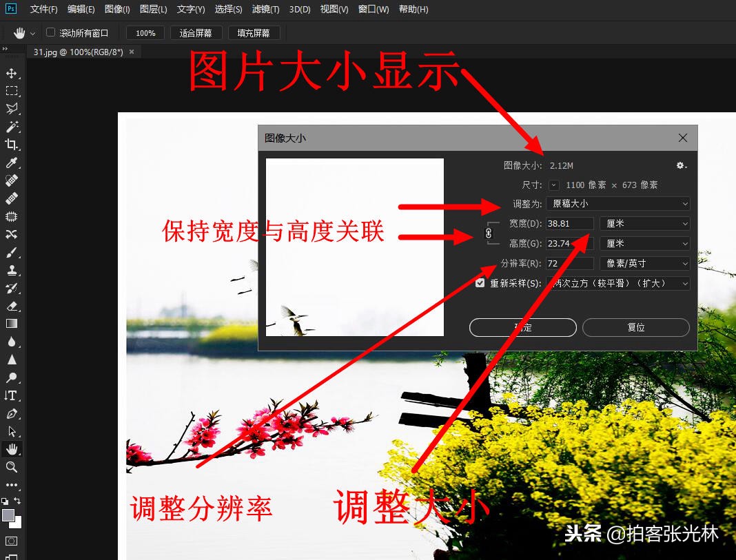Open the 厘米 width unit dropdown
Screen dimensions: 736x560
[644, 223]
